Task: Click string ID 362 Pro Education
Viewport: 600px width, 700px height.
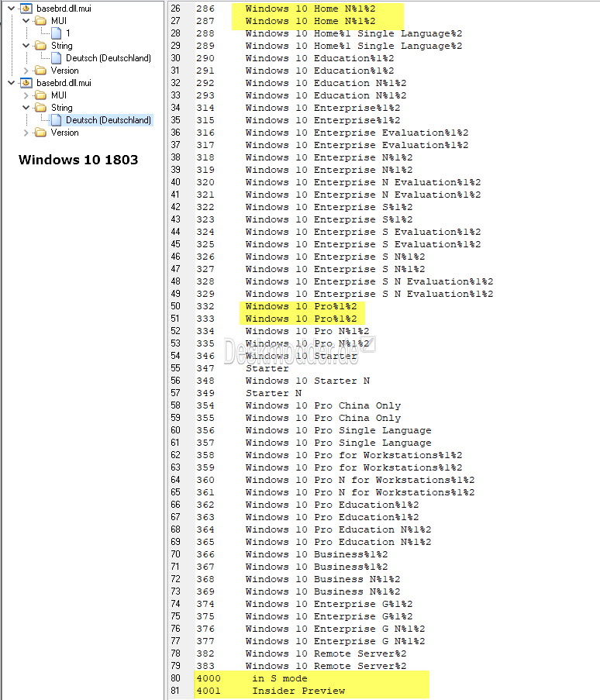Action: (x=332, y=505)
